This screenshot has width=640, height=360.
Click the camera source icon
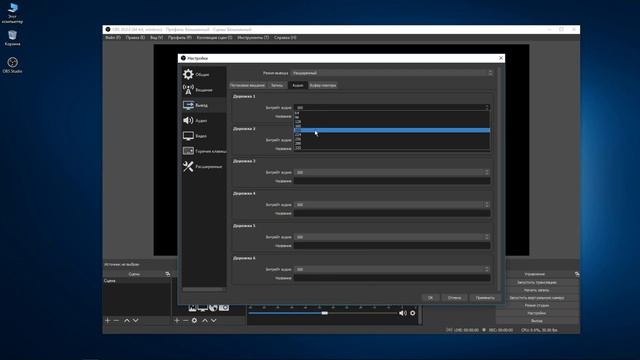click(x=224, y=307)
